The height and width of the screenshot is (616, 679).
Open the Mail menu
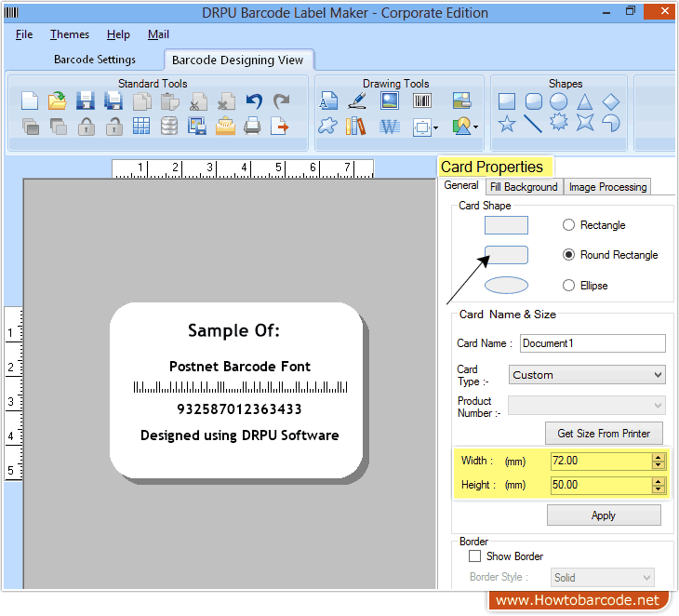[x=158, y=34]
